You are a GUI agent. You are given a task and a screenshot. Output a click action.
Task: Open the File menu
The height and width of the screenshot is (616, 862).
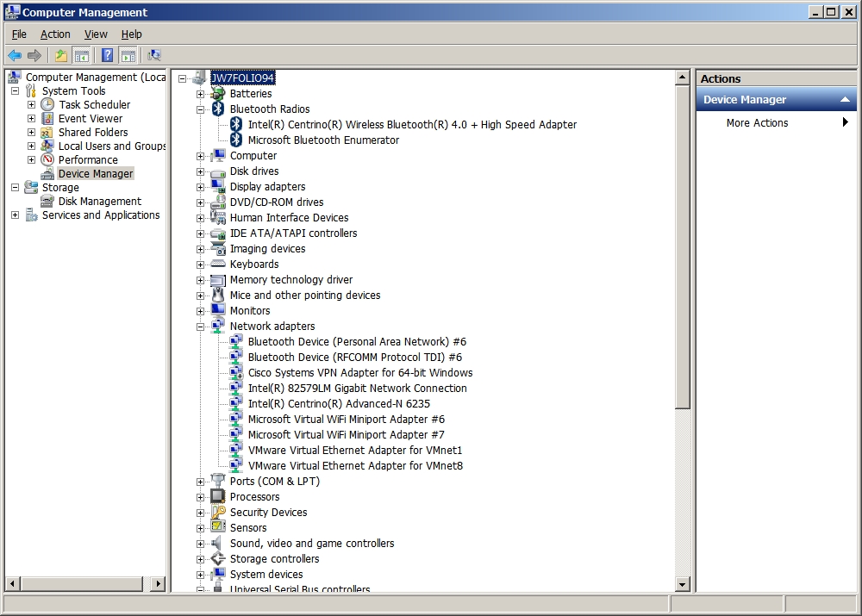click(19, 34)
